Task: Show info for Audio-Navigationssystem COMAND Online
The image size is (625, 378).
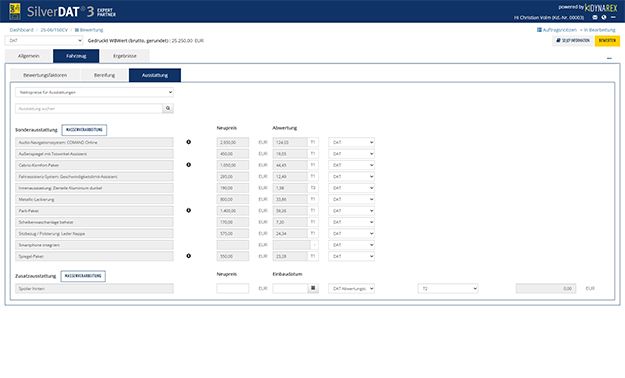Action: coord(189,142)
